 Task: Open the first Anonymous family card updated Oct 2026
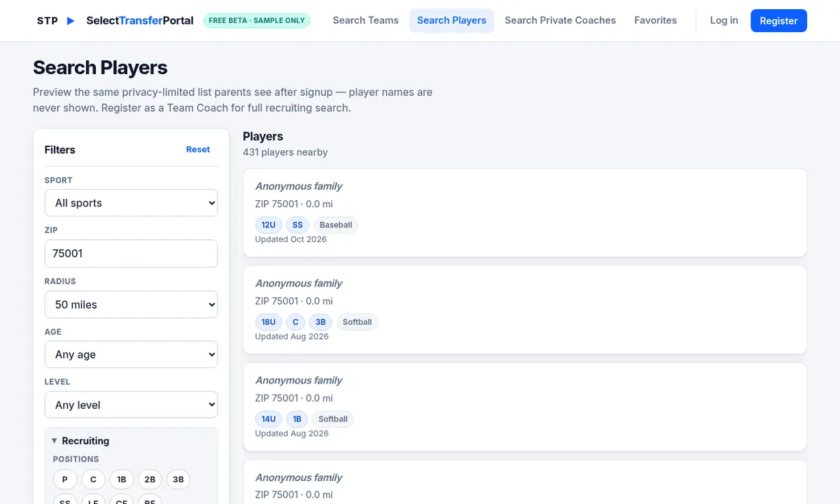point(525,213)
